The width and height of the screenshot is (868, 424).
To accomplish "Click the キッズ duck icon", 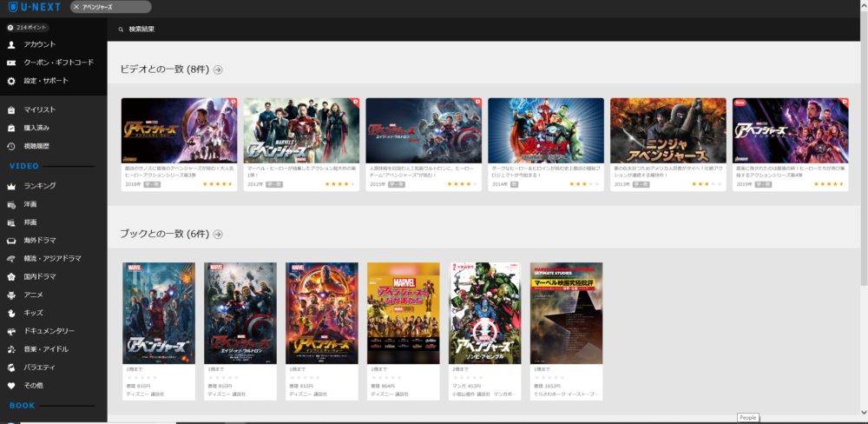I will [x=11, y=313].
